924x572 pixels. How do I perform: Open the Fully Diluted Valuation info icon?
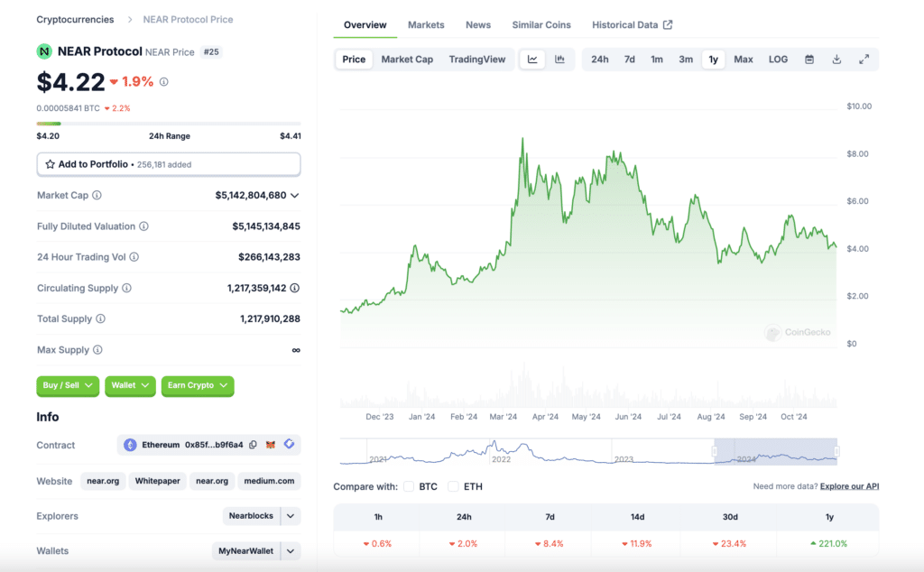pos(143,226)
